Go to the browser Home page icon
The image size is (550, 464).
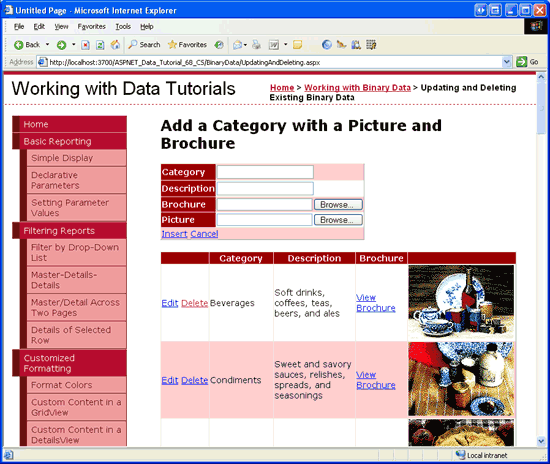pos(115,45)
